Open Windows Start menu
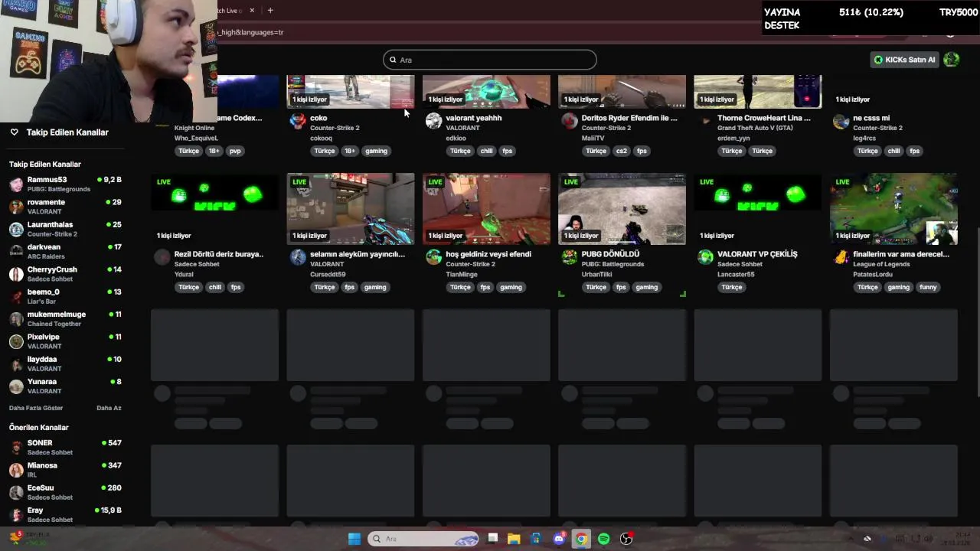 click(354, 539)
